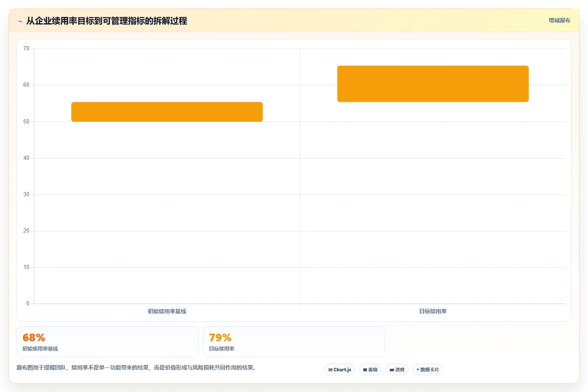
Task: Click the 目标续用率 orange bar
Action: (433, 84)
